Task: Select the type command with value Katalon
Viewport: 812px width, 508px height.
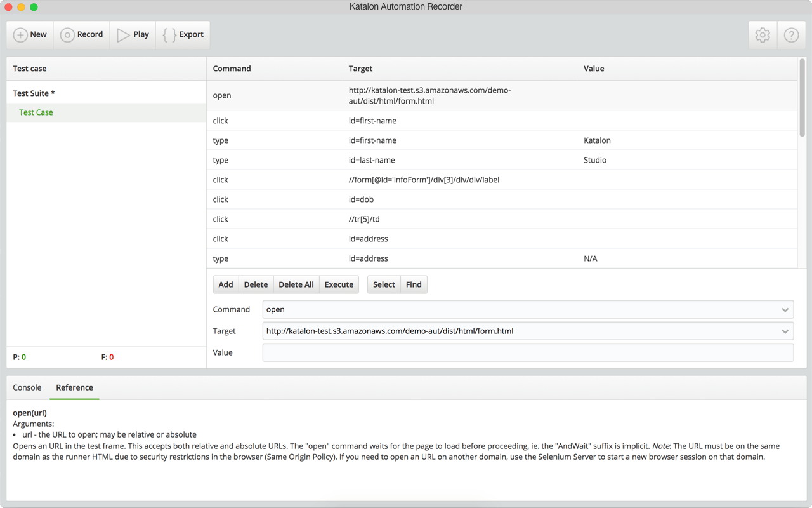Action: tap(444, 140)
